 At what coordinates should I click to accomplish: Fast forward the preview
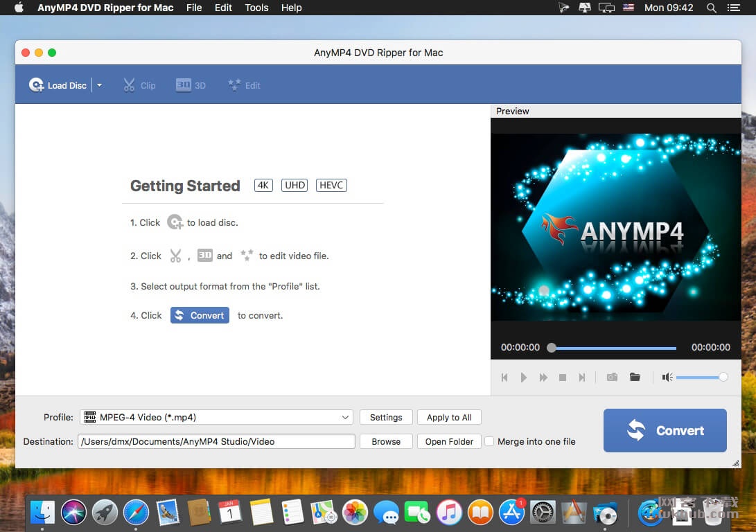click(x=543, y=378)
